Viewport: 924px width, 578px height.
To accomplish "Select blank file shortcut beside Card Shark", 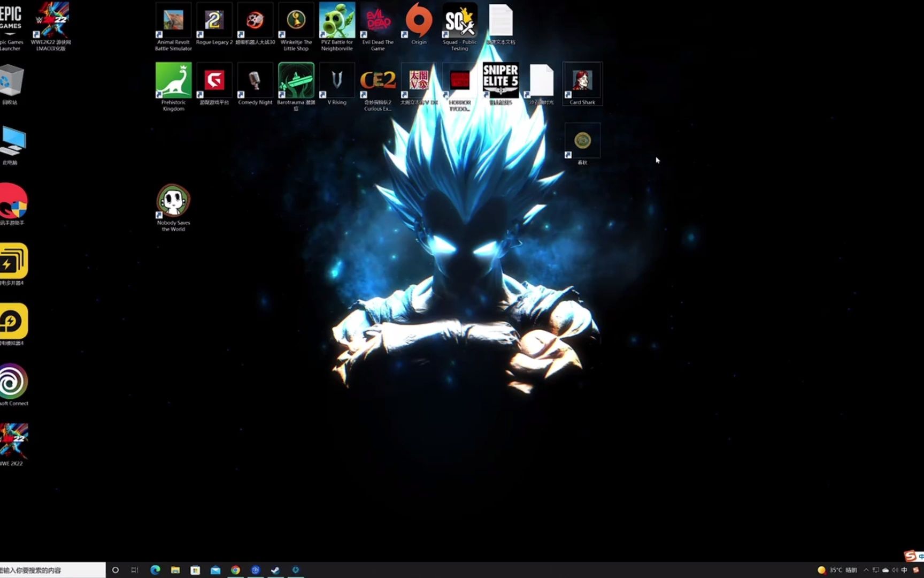I will pyautogui.click(x=542, y=83).
